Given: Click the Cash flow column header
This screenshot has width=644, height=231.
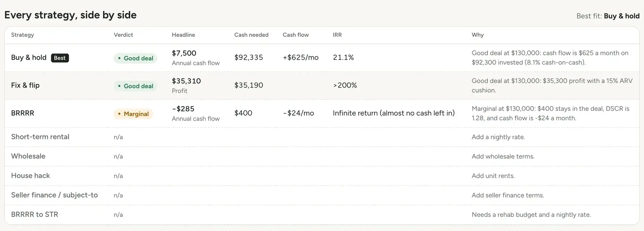Looking at the screenshot, I should (296, 35).
